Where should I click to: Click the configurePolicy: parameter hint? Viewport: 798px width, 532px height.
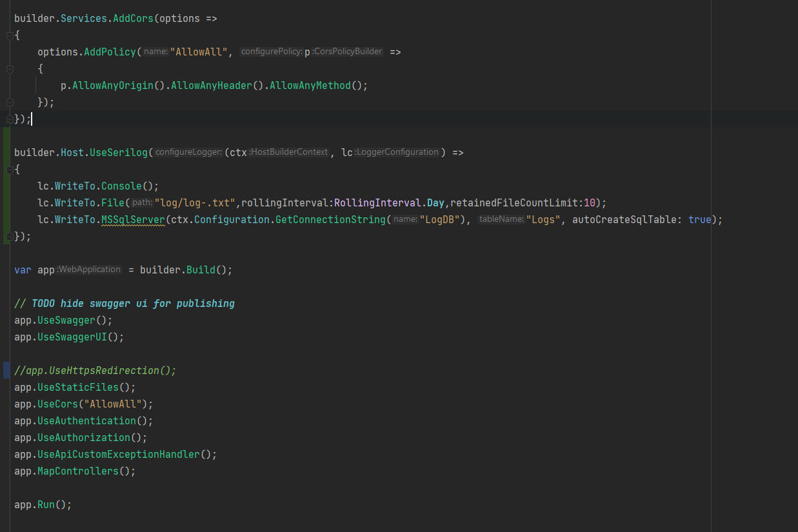coord(271,52)
